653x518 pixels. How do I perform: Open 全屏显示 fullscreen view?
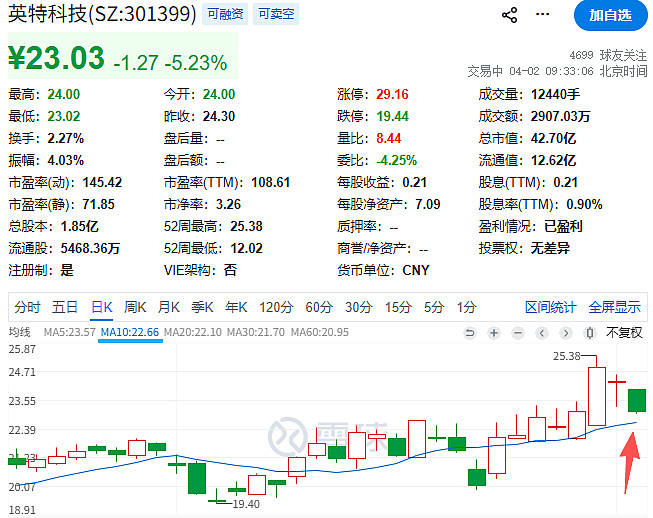[615, 307]
